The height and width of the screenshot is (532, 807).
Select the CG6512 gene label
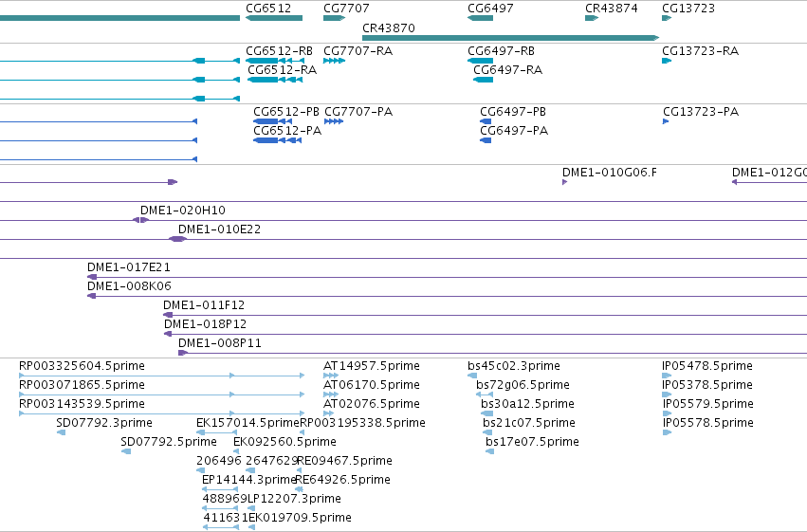pyautogui.click(x=268, y=9)
